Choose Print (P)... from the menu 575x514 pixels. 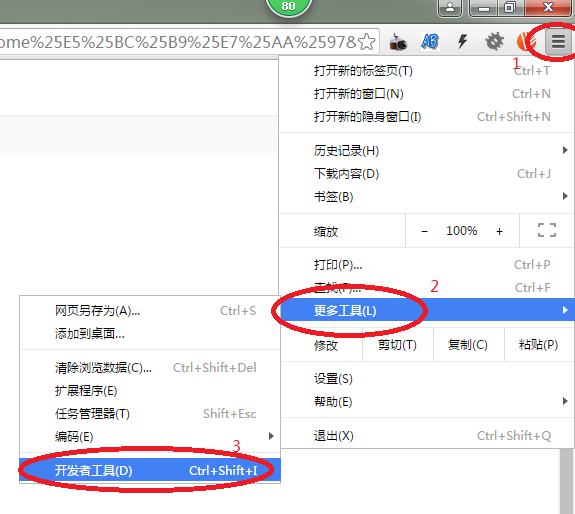tap(427, 265)
